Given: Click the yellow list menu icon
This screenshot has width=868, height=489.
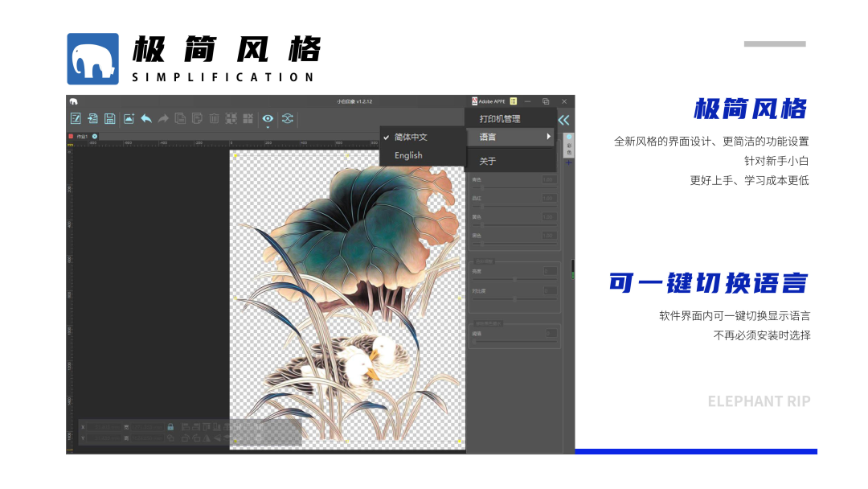Looking at the screenshot, I should click(x=513, y=101).
